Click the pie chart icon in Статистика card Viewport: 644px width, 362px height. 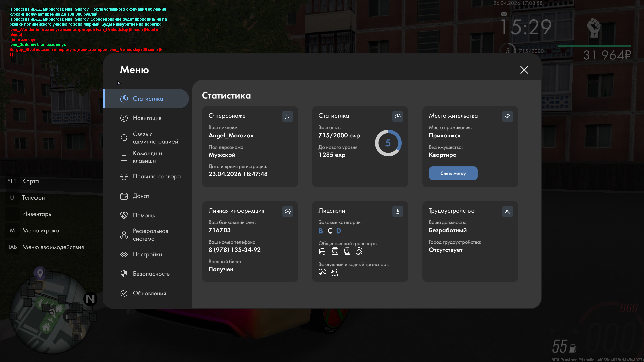(x=398, y=116)
